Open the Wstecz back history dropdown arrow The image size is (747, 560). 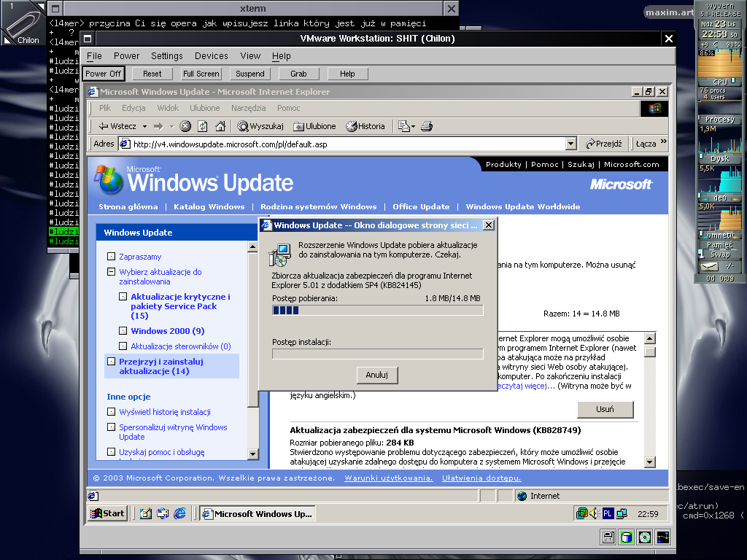click(x=144, y=126)
